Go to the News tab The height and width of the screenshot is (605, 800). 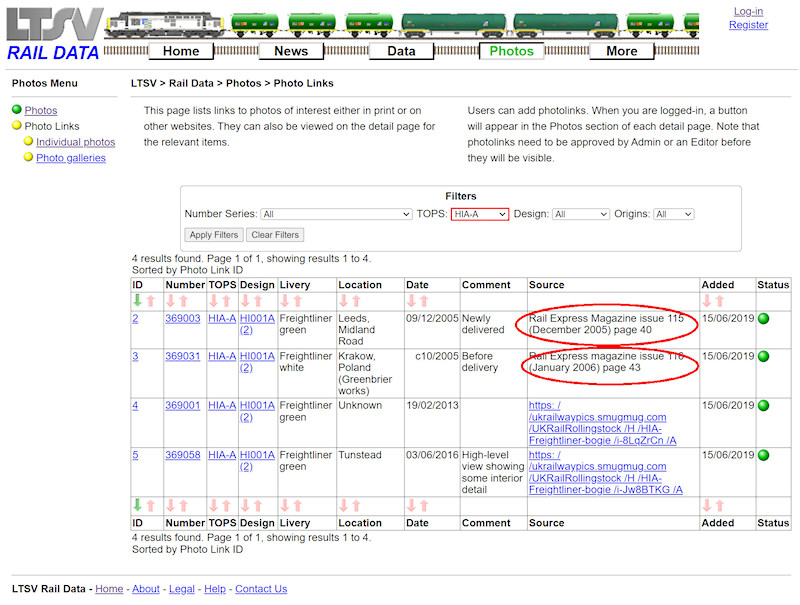(x=291, y=51)
